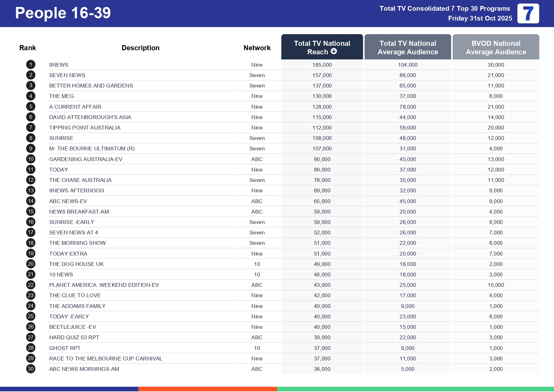Expand the row for TIPPING POINT AUSTRALIA
The width and height of the screenshot is (554, 392).
(85, 128)
